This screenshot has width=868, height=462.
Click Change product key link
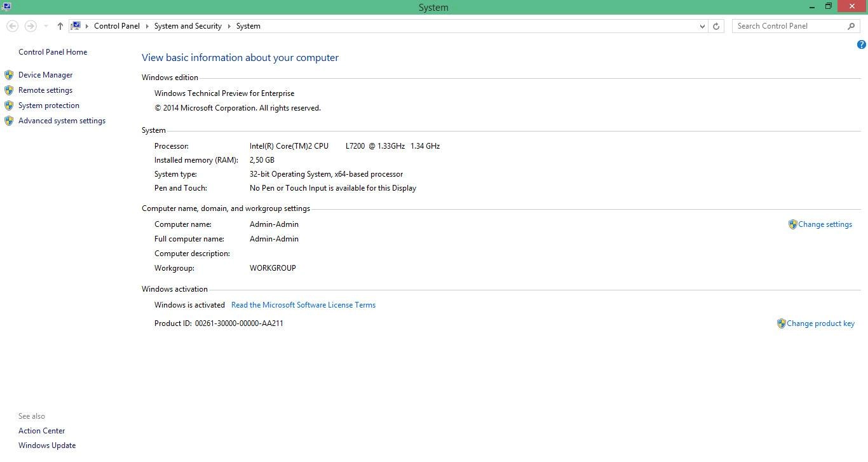pyautogui.click(x=820, y=323)
